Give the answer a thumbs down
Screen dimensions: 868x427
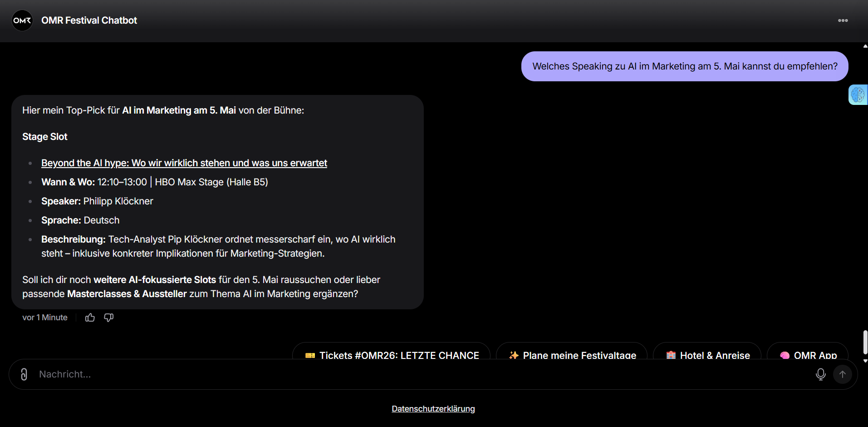[x=109, y=318]
